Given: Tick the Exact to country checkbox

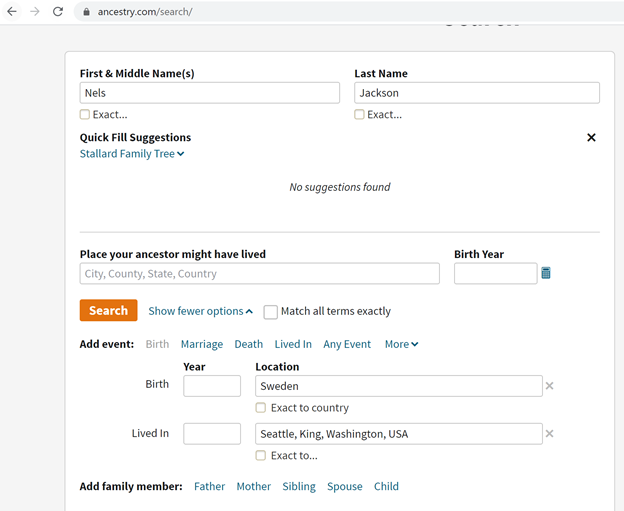Looking at the screenshot, I should (x=261, y=408).
